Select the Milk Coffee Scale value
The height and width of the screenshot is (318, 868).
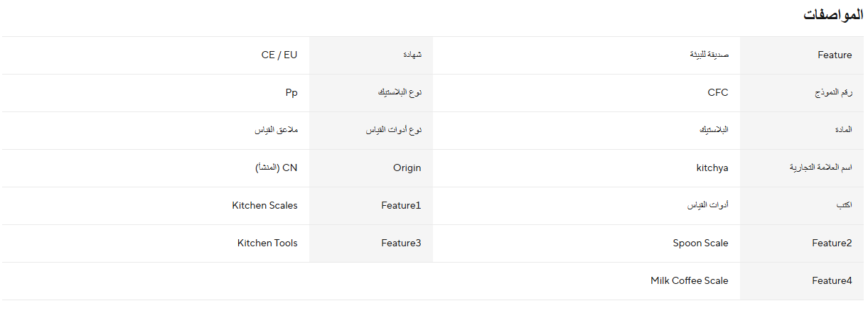tap(690, 280)
